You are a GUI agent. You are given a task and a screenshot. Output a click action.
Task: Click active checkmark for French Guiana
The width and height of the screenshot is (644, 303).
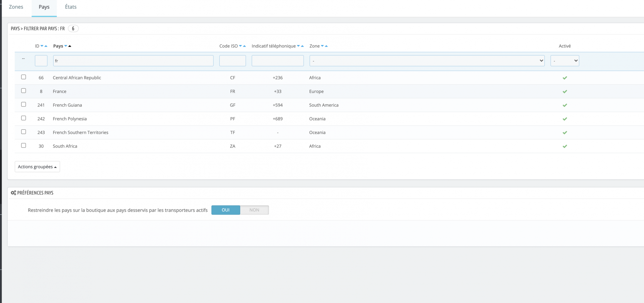click(565, 105)
